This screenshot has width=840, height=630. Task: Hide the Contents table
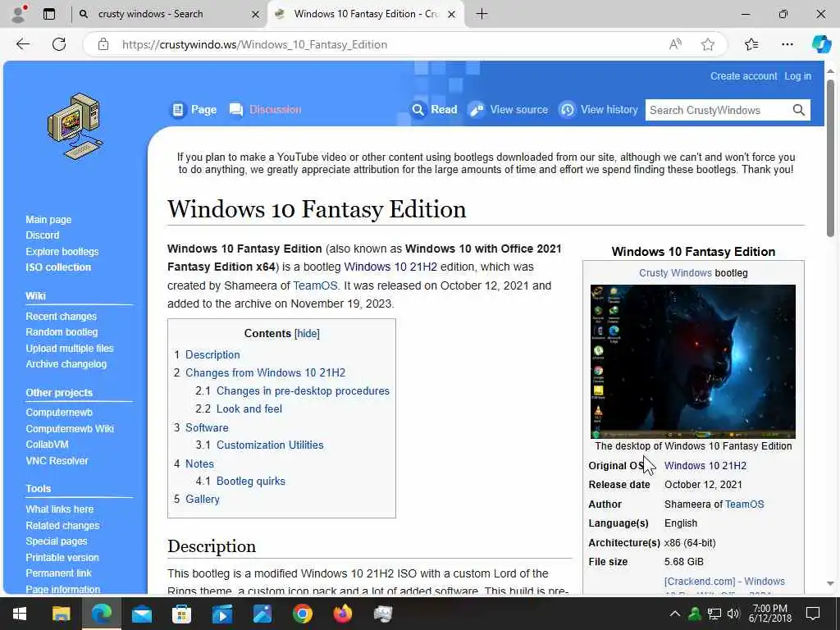click(x=307, y=333)
